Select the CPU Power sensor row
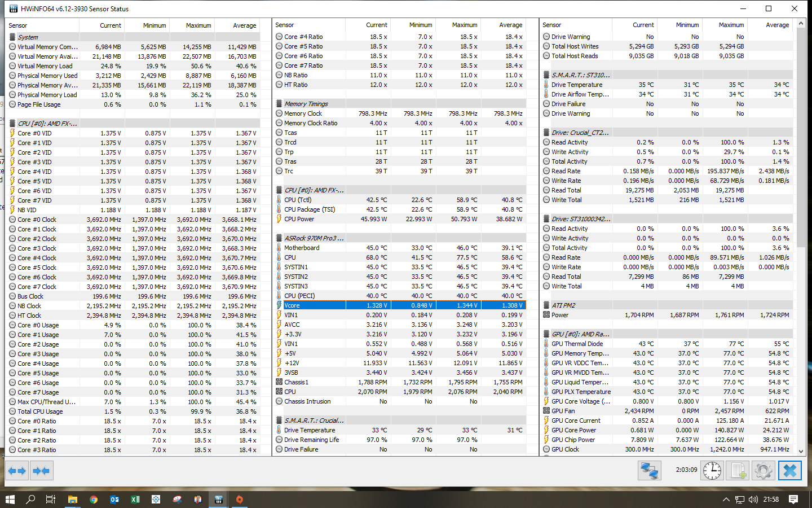Viewport: 812px width, 508px height. click(299, 219)
